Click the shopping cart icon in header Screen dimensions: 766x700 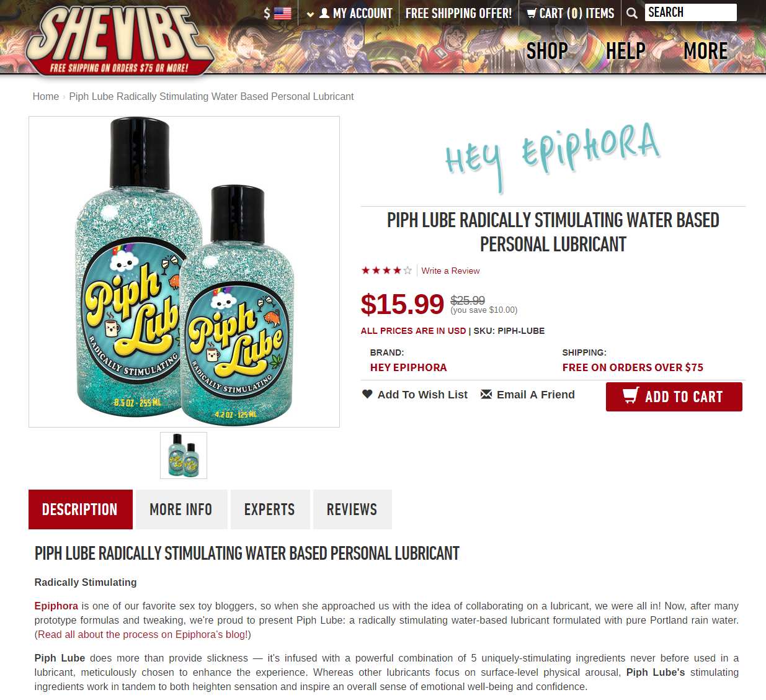[532, 13]
